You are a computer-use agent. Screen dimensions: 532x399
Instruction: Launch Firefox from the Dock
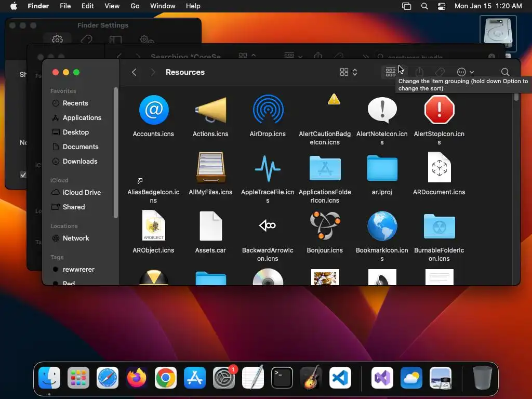coord(137,378)
